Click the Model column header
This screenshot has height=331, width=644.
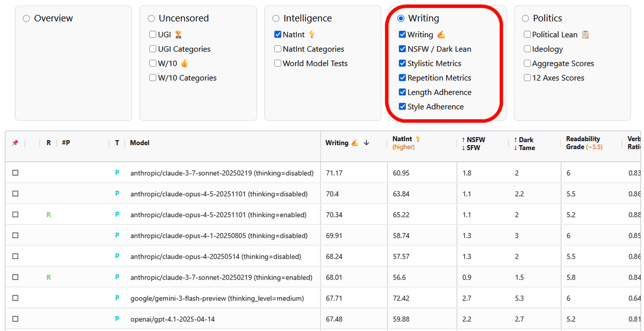[140, 143]
